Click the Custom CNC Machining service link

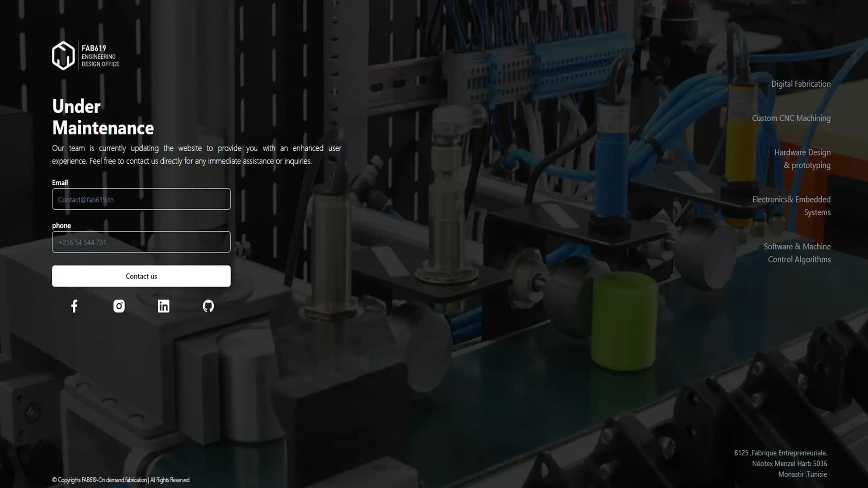791,117
